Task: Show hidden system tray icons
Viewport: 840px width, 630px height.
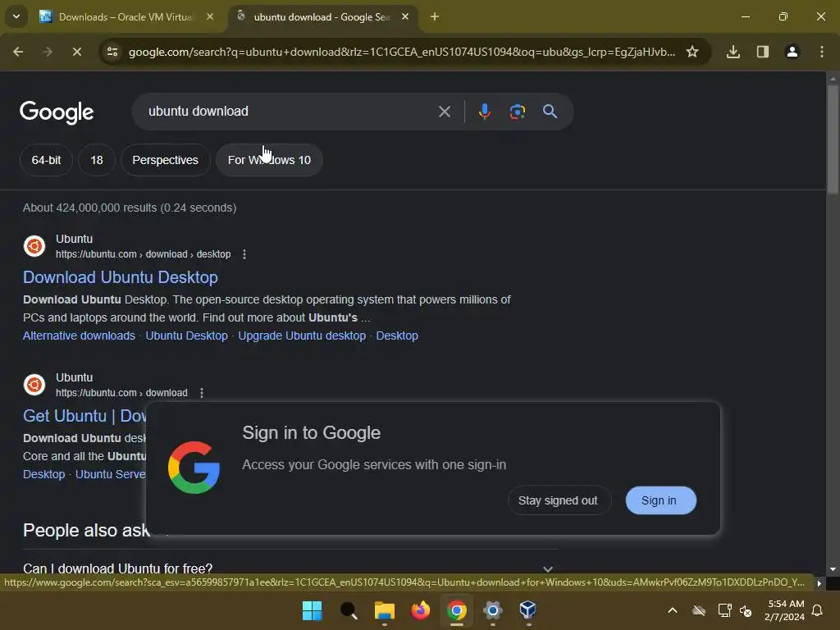Action: point(673,610)
